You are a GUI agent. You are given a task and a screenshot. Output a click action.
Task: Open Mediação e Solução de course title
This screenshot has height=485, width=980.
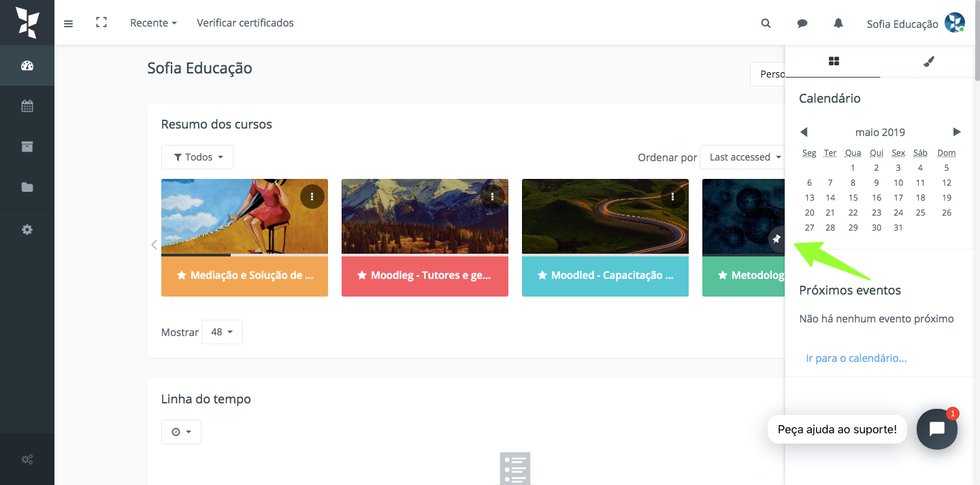pyautogui.click(x=252, y=275)
